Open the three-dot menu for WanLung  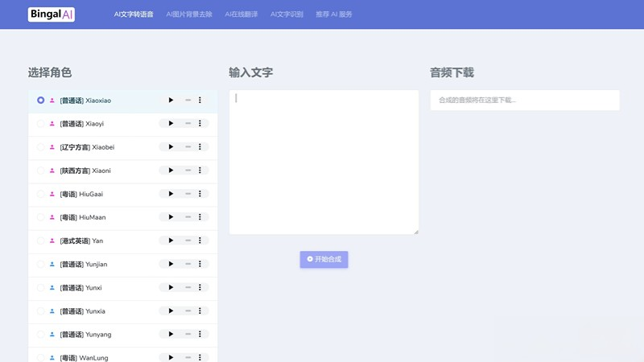coord(200,357)
